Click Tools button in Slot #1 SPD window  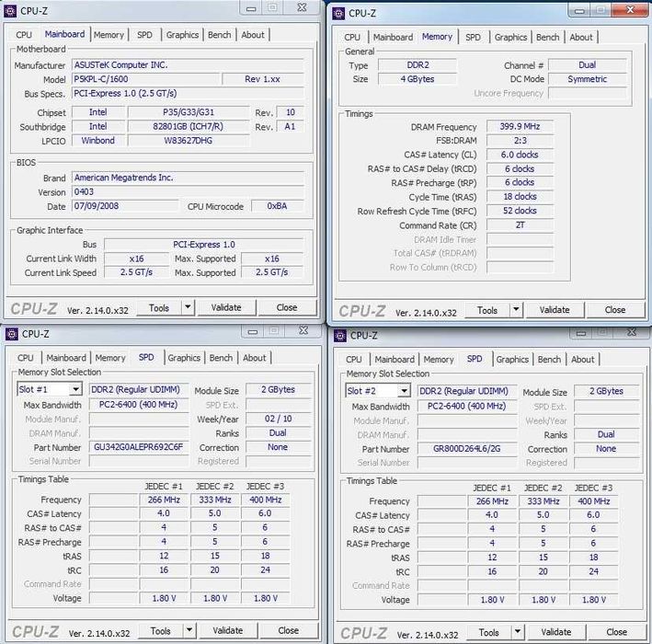[x=161, y=631]
